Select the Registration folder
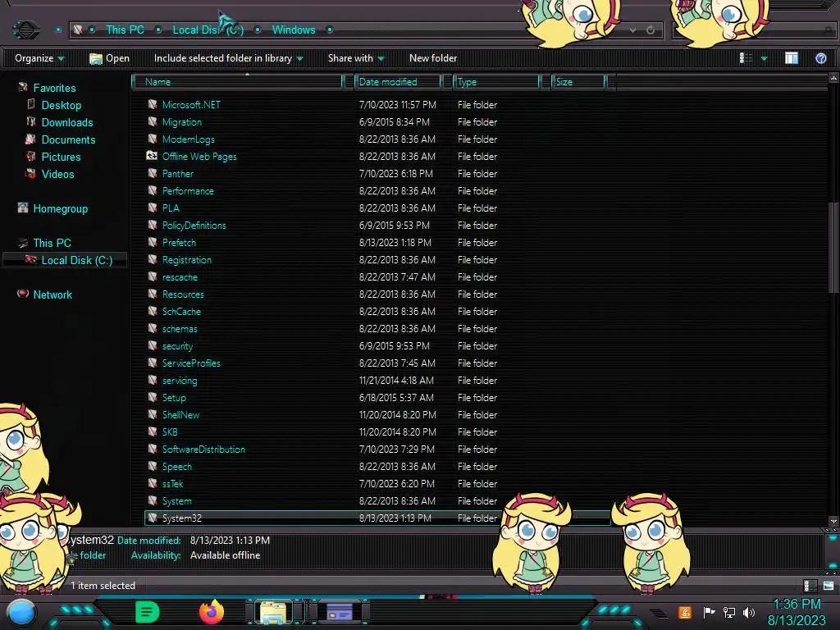Screen dimensions: 840x630 [x=187, y=260]
